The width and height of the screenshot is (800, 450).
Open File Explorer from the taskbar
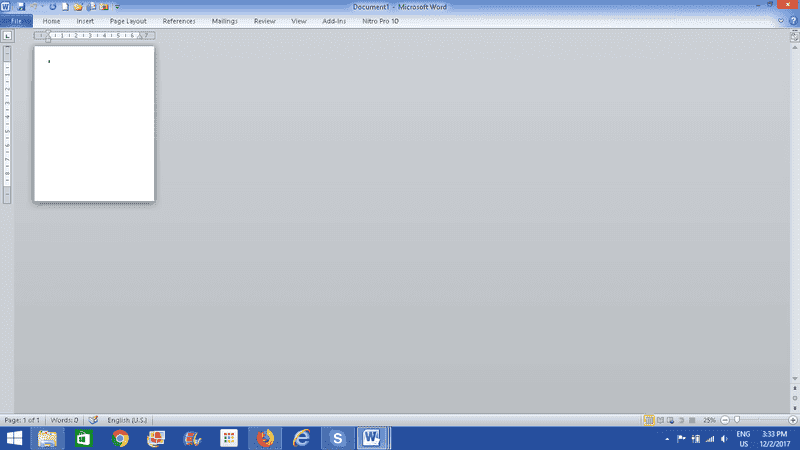pos(47,438)
